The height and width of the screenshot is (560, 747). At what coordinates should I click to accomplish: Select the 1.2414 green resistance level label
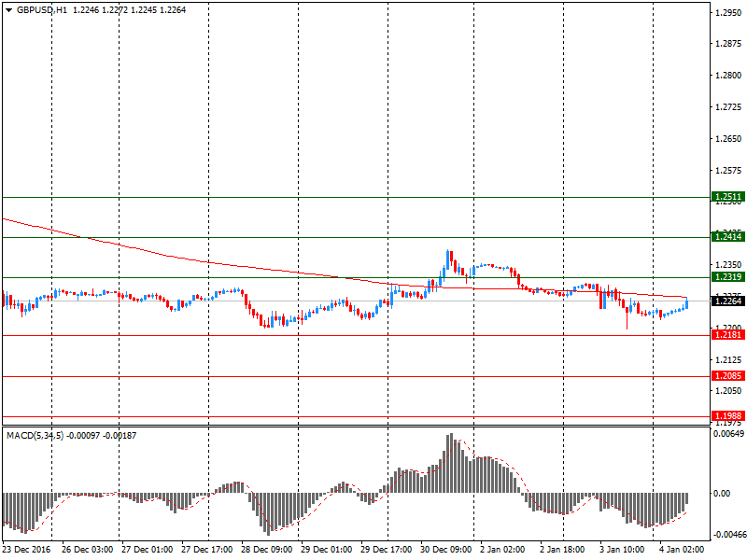pyautogui.click(x=728, y=237)
